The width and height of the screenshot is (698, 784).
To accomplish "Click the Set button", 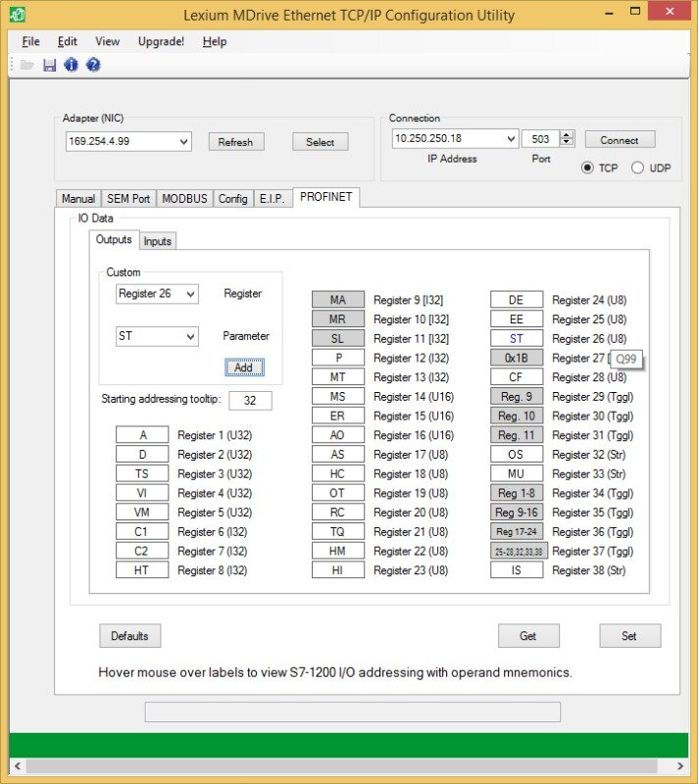I will pos(630,635).
